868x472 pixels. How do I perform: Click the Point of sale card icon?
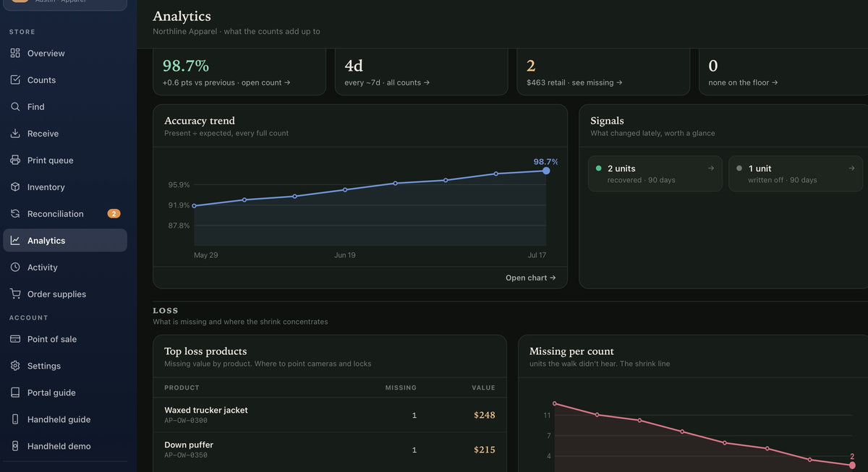(x=15, y=339)
